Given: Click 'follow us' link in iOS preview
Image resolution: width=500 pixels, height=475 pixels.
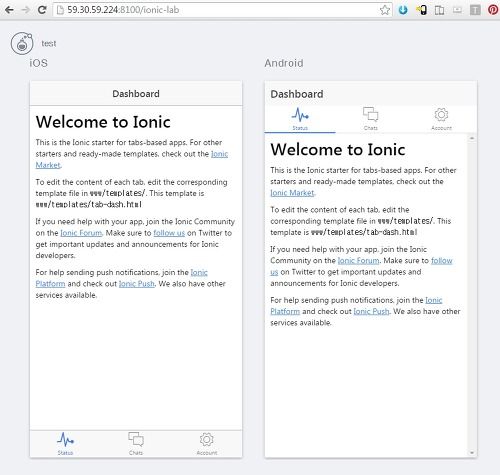Looking at the screenshot, I should click(x=169, y=233).
